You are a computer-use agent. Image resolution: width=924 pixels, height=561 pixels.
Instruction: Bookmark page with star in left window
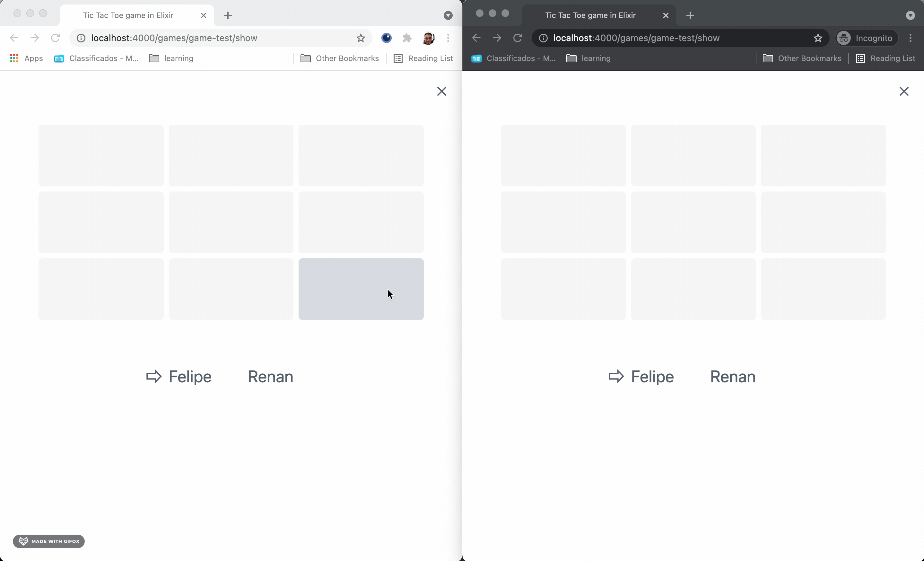tap(360, 38)
